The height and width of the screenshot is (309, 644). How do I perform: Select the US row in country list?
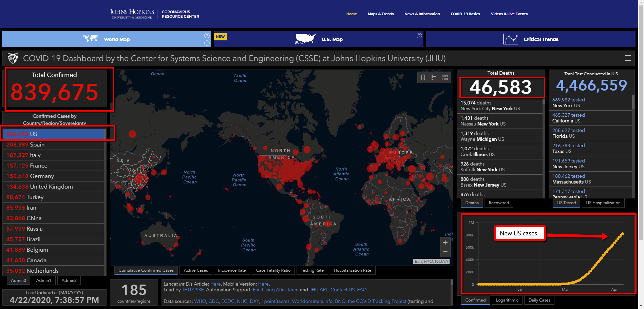53,134
